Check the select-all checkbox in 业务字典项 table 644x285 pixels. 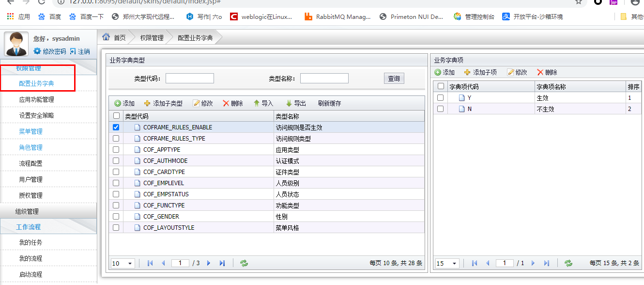point(440,86)
